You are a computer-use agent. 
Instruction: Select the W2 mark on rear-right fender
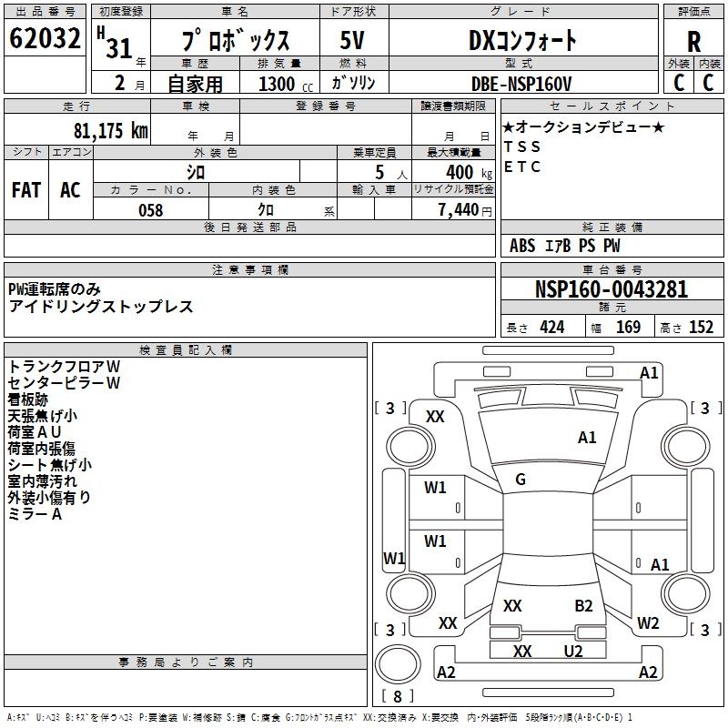pyautogui.click(x=648, y=622)
